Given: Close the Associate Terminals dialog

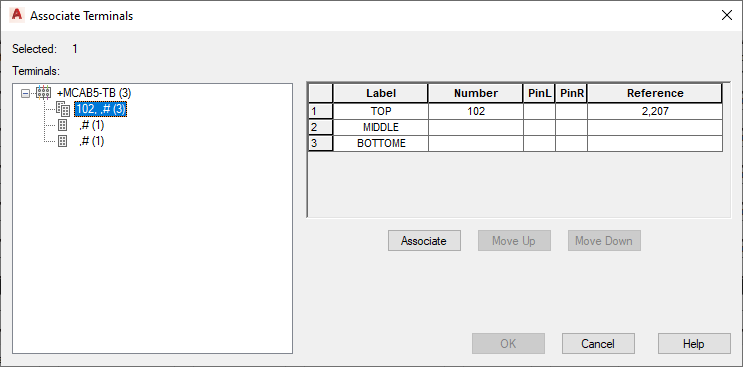Looking at the screenshot, I should pos(726,16).
